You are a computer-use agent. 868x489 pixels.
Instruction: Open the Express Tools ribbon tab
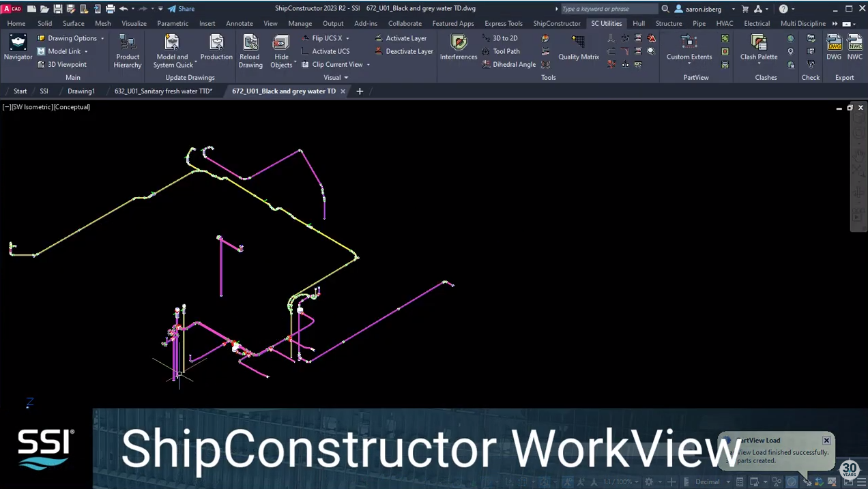pos(504,23)
